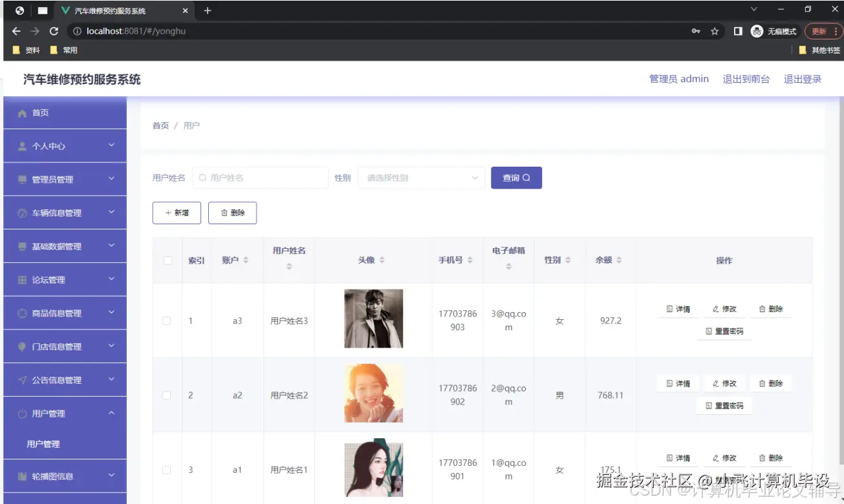
Task: Tick the checkbox for row a2
Action: point(167,395)
